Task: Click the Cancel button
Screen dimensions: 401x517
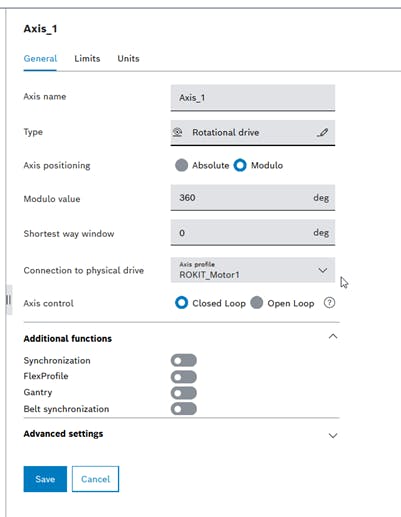Action: point(95,479)
